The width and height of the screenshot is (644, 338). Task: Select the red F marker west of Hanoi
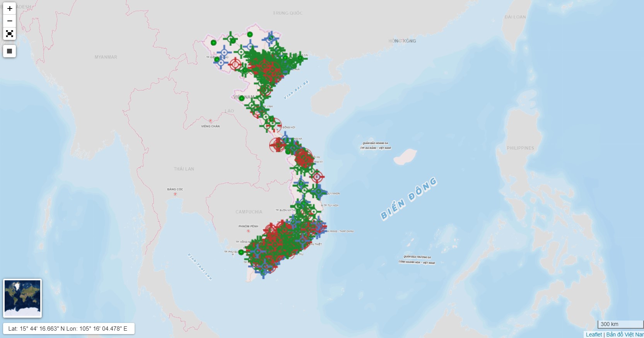[x=235, y=64]
